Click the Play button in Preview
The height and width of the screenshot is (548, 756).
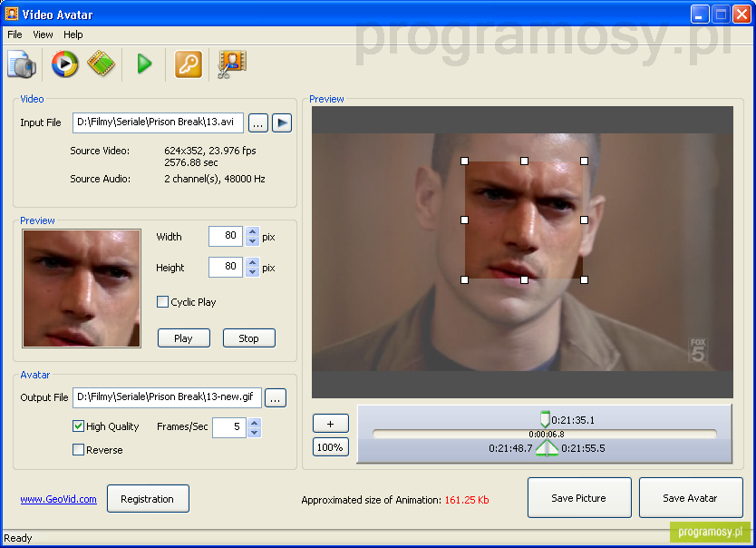click(x=184, y=338)
